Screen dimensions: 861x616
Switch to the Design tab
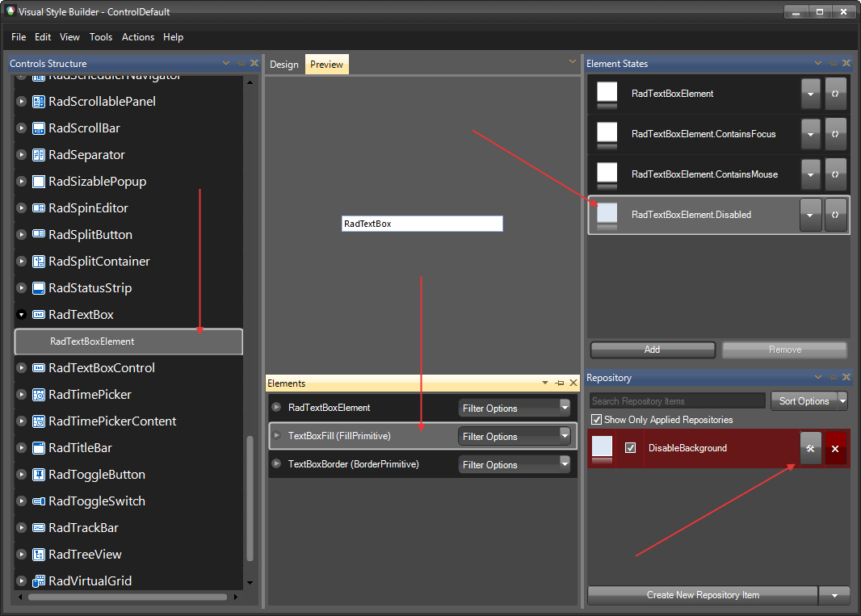pyautogui.click(x=284, y=64)
